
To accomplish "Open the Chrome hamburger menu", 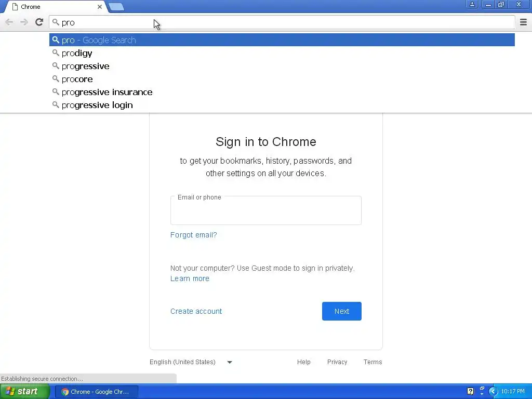I will pos(524,22).
